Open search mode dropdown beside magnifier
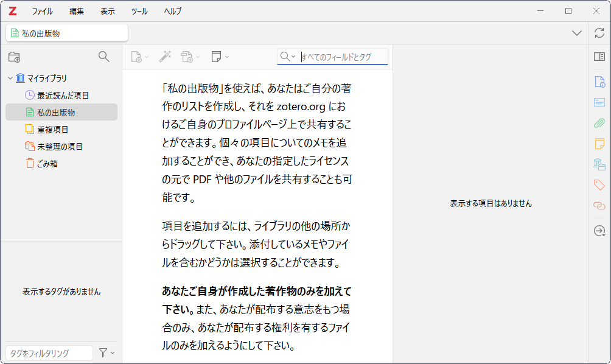The image size is (611, 364). (x=288, y=57)
